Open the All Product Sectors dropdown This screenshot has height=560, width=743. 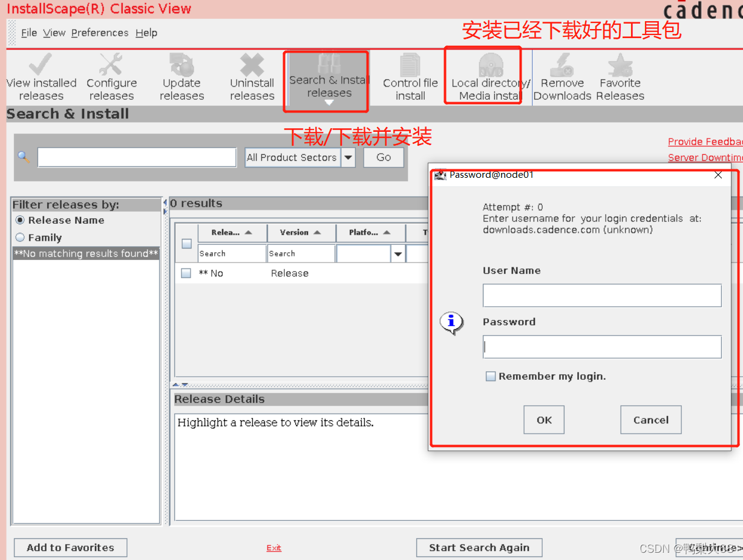click(349, 157)
